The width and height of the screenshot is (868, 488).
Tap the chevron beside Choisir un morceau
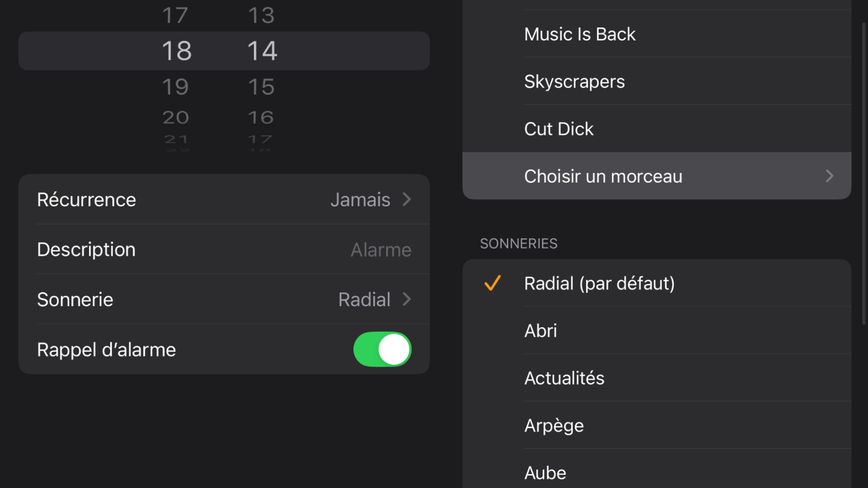click(x=830, y=176)
